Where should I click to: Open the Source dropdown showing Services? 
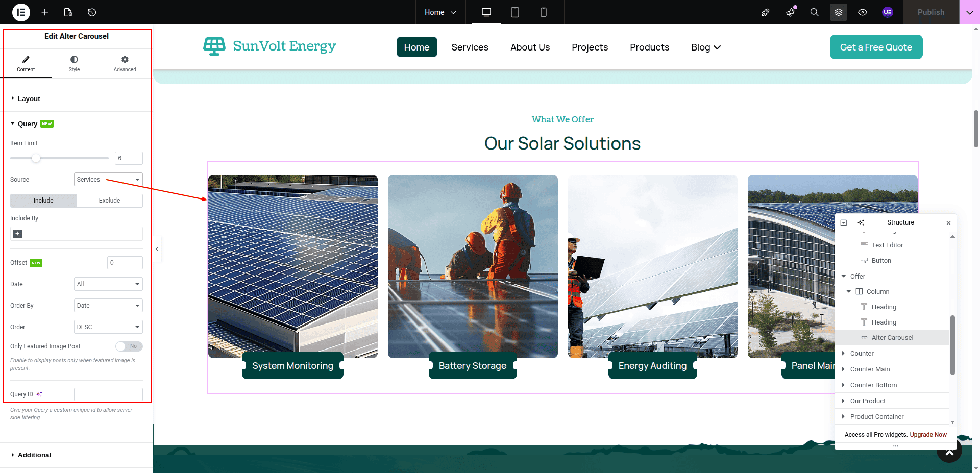pos(108,180)
